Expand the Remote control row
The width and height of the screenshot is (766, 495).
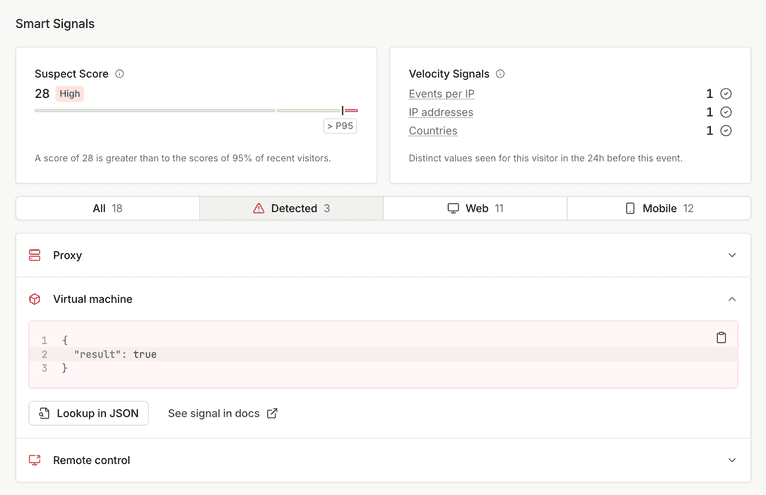[x=732, y=461]
